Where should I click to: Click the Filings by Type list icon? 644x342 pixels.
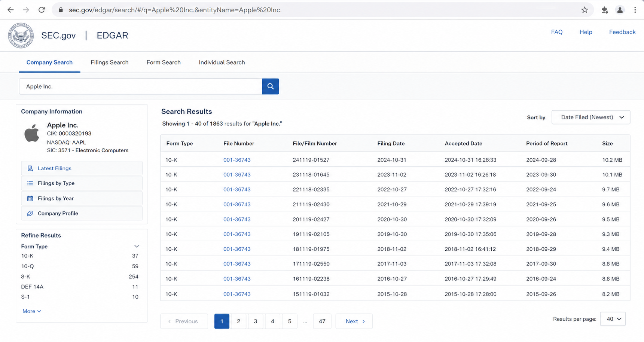(30, 183)
